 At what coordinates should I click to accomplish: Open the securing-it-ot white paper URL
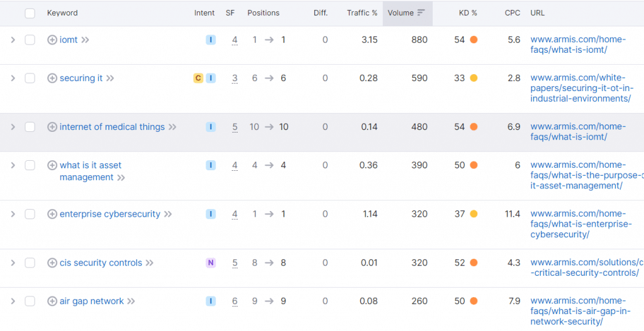[582, 88]
